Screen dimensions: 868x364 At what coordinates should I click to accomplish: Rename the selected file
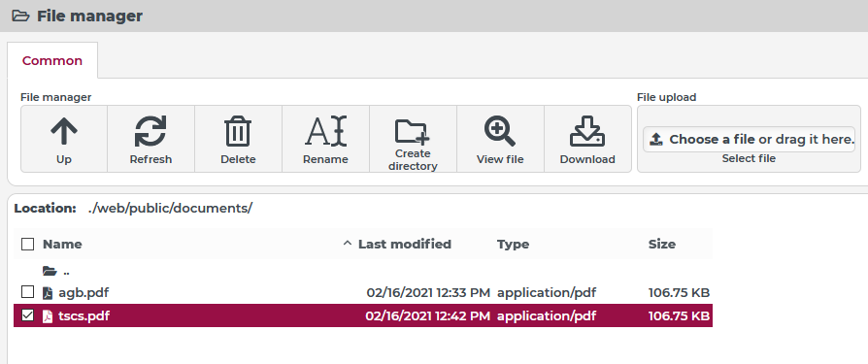(325, 139)
